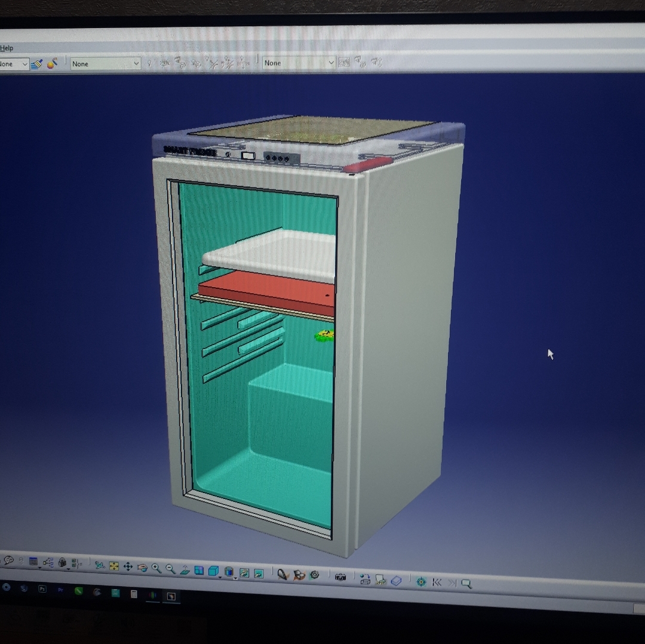Click the Capture camera icon
Image resolution: width=645 pixels, height=644 pixels.
340,577
